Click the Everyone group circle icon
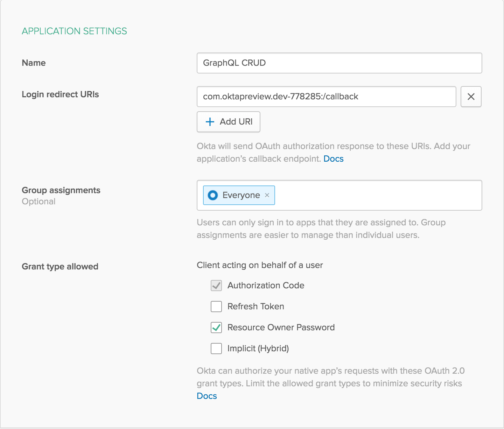The height and width of the screenshot is (429, 504). (x=213, y=195)
